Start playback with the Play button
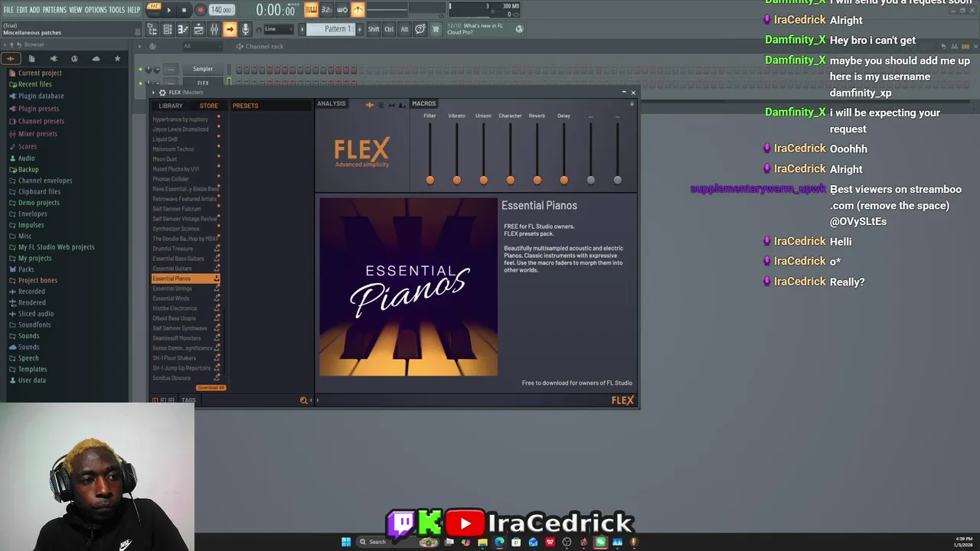The image size is (980, 551). (x=168, y=10)
